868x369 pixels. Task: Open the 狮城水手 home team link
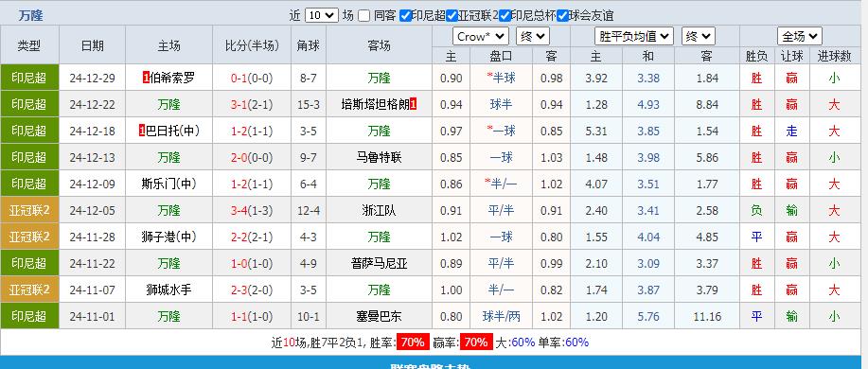click(x=168, y=290)
